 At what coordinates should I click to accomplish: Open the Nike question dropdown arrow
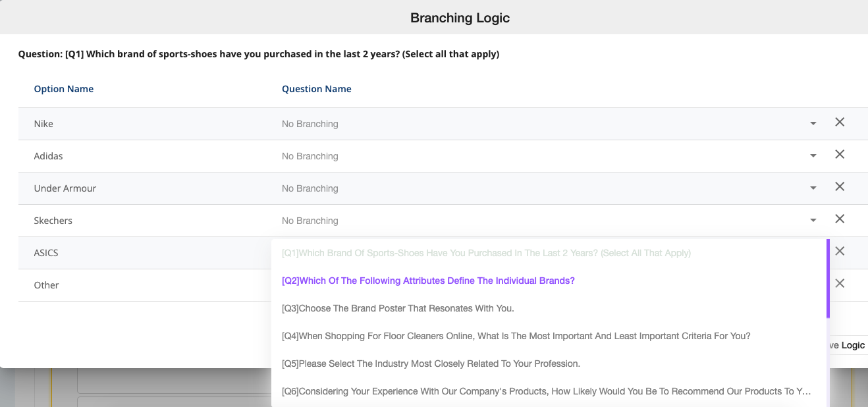(813, 124)
